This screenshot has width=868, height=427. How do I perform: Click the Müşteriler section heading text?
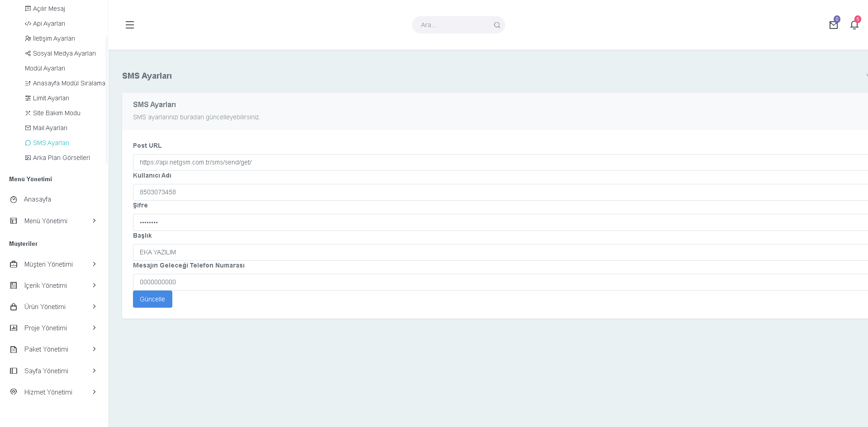pos(23,244)
